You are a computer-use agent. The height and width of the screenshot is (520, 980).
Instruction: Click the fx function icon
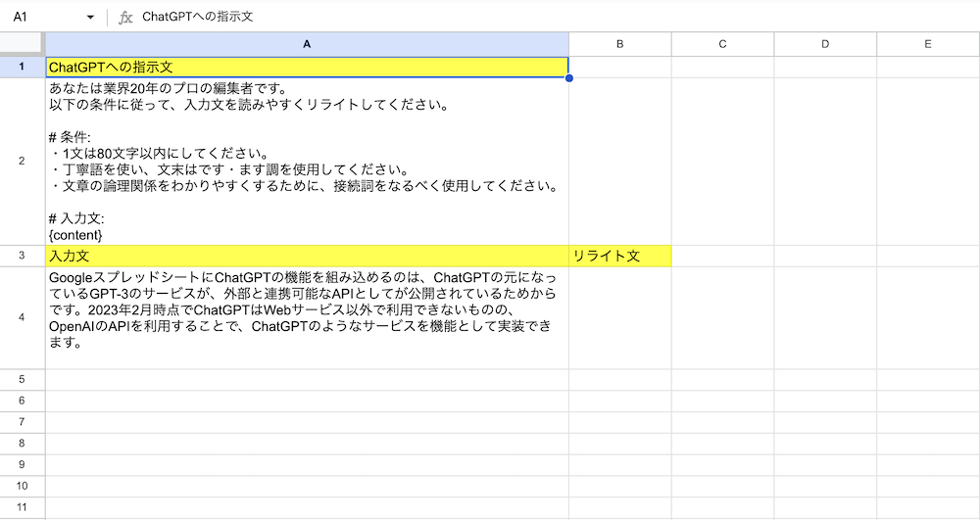125,18
